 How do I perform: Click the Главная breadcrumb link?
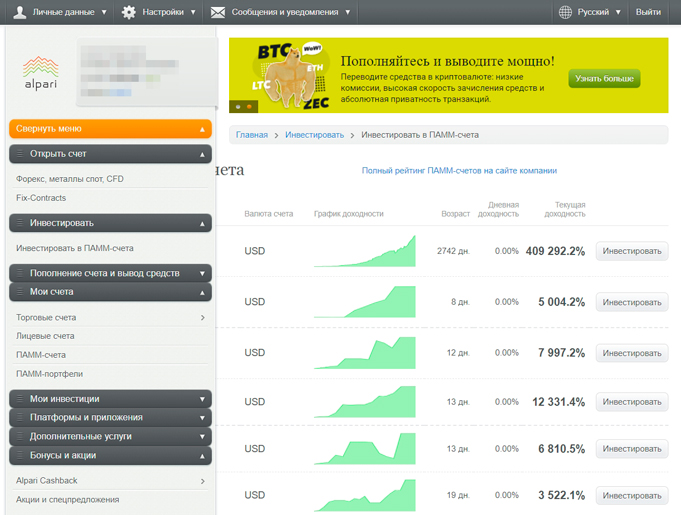[252, 135]
